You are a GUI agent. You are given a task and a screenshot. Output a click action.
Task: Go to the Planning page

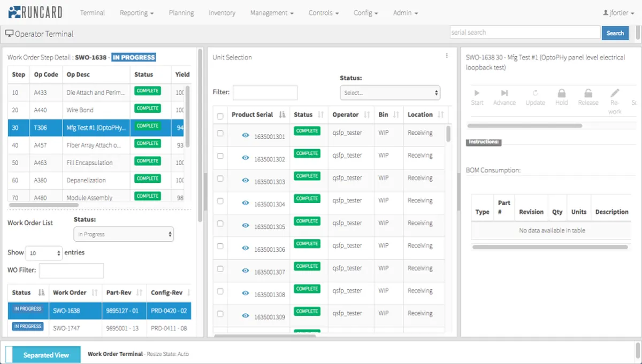[x=181, y=13]
